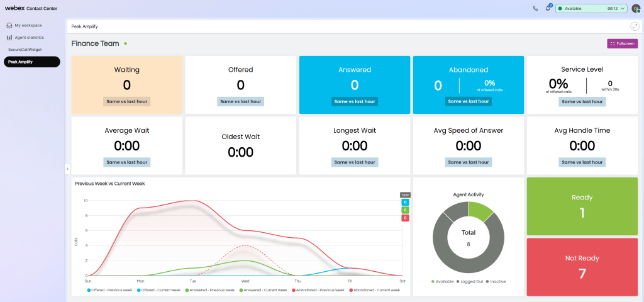Click the red Not Ready tile

(582, 267)
